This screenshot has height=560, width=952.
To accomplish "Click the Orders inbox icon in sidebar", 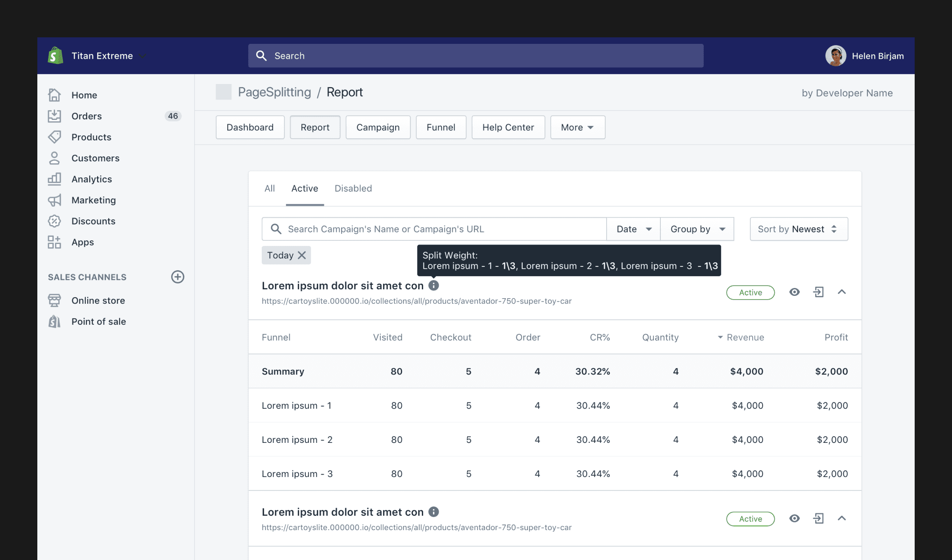I will (x=55, y=116).
